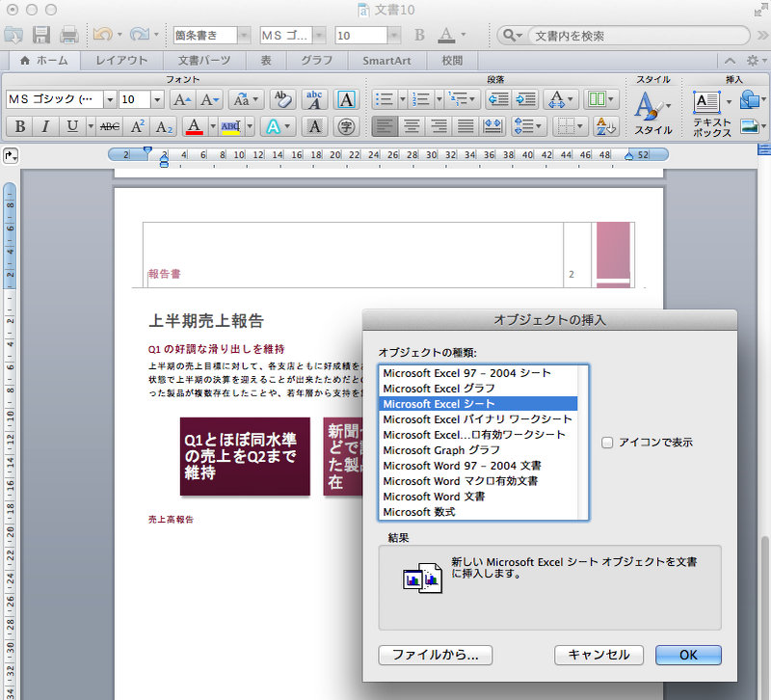Click the phonetic guide abc icon
This screenshot has width=771, height=700.
pyautogui.click(x=314, y=100)
